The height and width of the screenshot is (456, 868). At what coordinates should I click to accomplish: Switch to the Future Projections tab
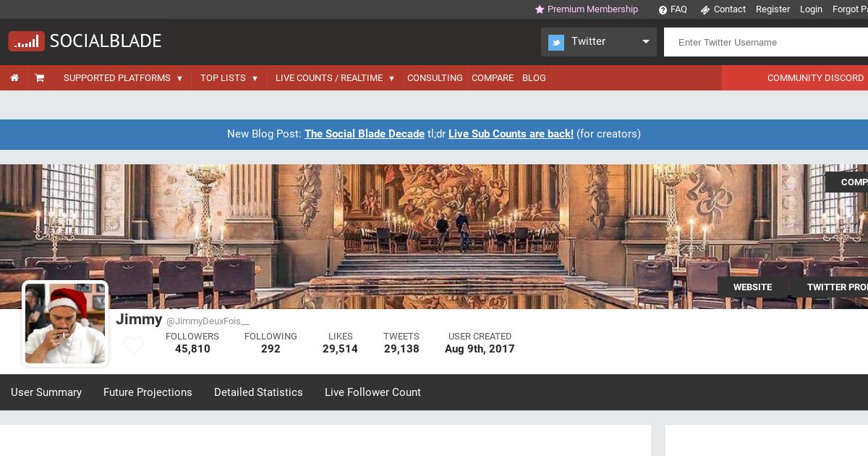148,392
